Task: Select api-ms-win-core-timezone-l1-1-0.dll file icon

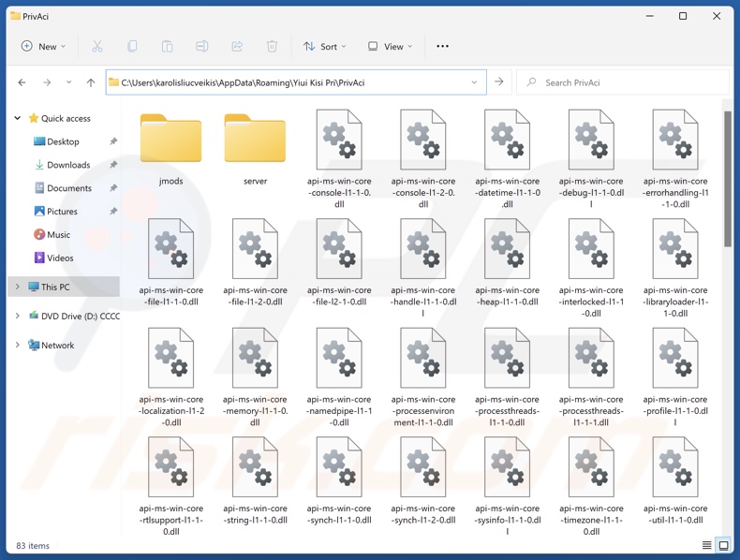Action: [591, 466]
